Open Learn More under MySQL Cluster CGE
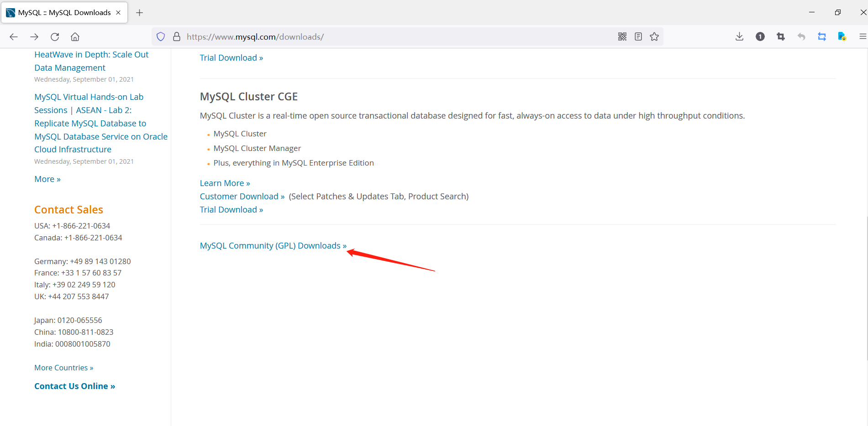868x426 pixels. 225,183
